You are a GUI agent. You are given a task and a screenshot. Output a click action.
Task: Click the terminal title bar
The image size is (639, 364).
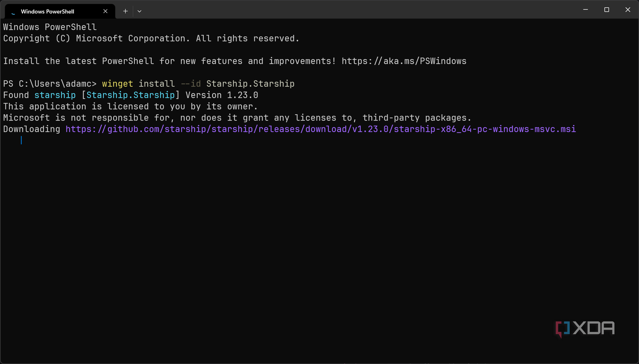coord(349,10)
